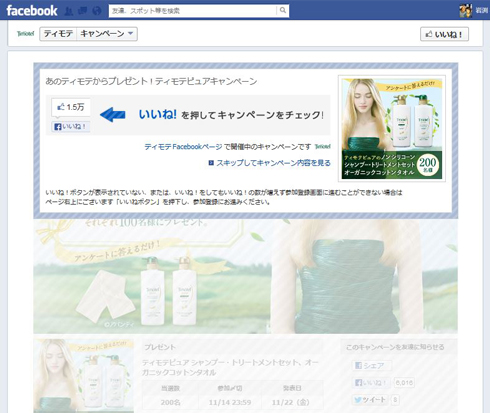
Task: Open the ティモテ Facebookページ link
Action: 183,147
